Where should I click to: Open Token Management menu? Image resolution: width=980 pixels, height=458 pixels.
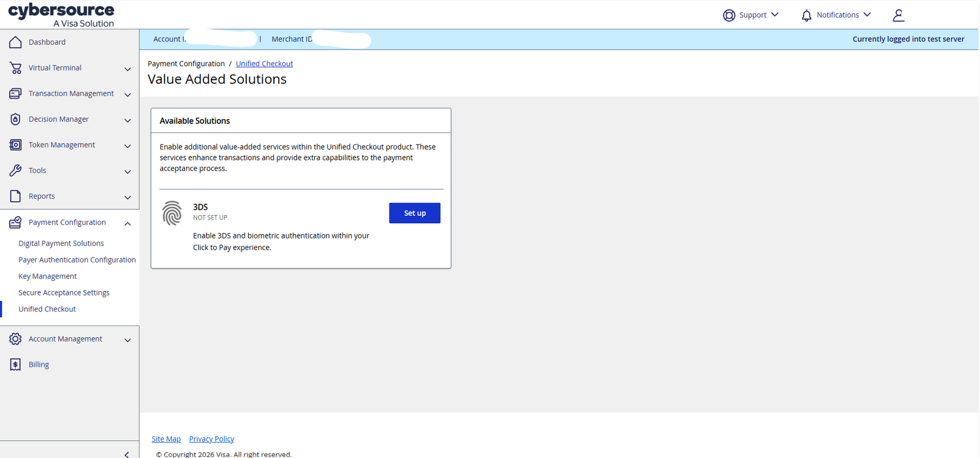click(x=62, y=145)
